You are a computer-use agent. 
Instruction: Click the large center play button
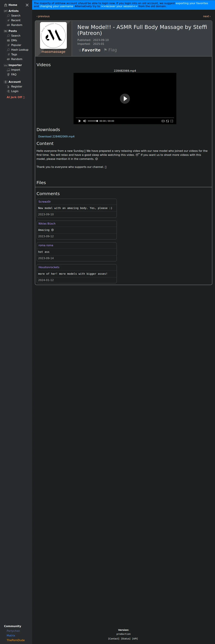coord(125,98)
